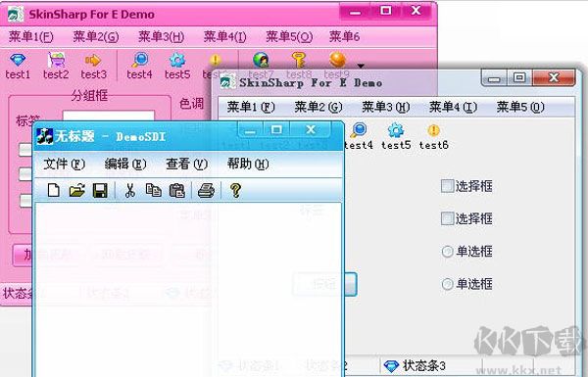The width and height of the screenshot is (588, 377).
Task: Click the test4 magnifier icon in pink window
Action: click(x=140, y=60)
